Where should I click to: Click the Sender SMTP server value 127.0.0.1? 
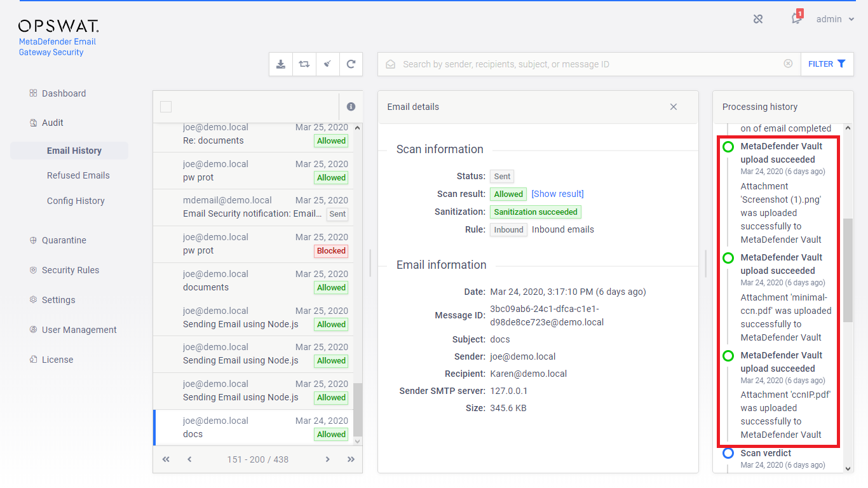[x=509, y=391]
